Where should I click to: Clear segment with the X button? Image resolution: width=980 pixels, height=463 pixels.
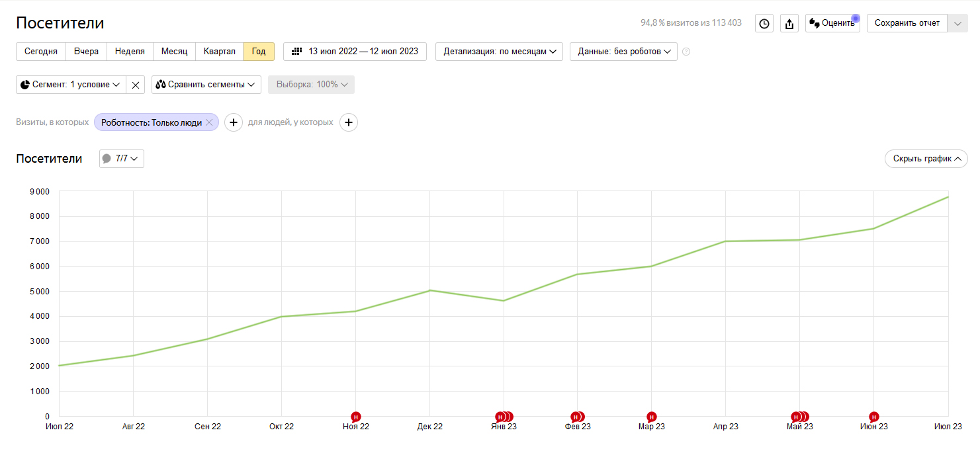pos(136,85)
